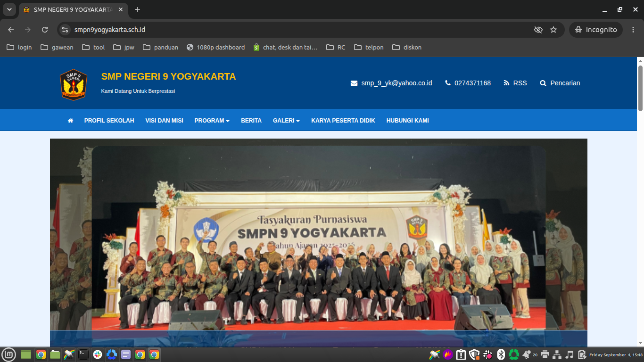Click the Pencarian search magnifier icon
This screenshot has width=644, height=362.
543,83
